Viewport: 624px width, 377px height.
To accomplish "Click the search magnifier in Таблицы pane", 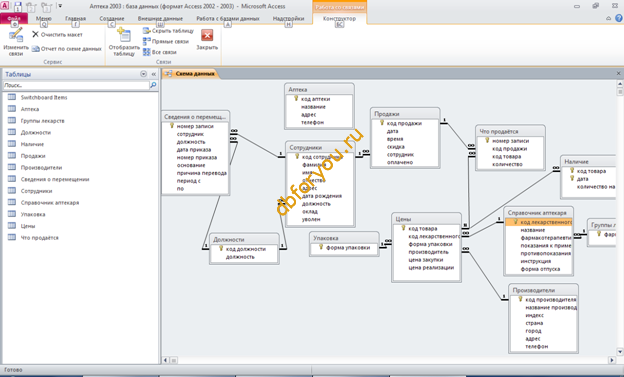I will (153, 85).
